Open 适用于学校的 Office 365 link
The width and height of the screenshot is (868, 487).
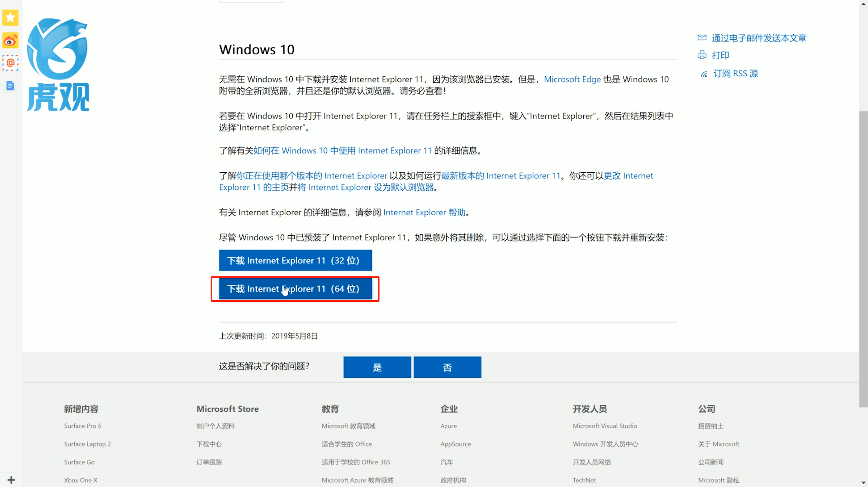pyautogui.click(x=356, y=462)
